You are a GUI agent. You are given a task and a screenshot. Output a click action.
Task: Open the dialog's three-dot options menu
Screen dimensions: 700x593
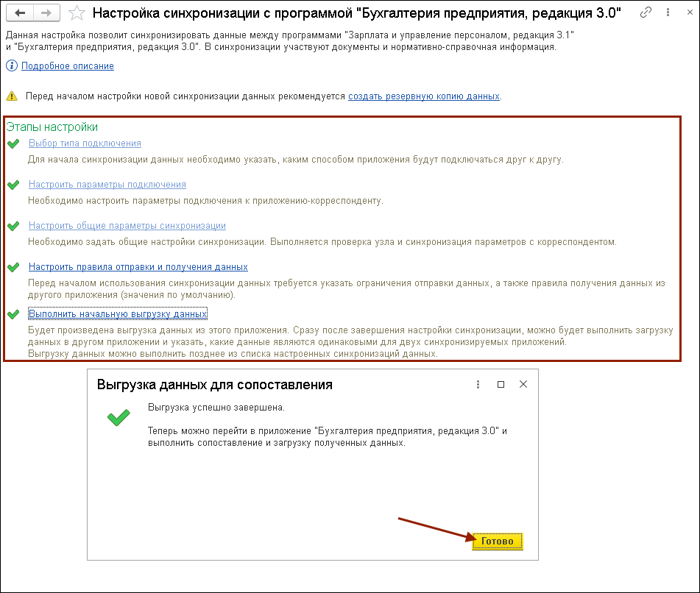click(x=478, y=384)
